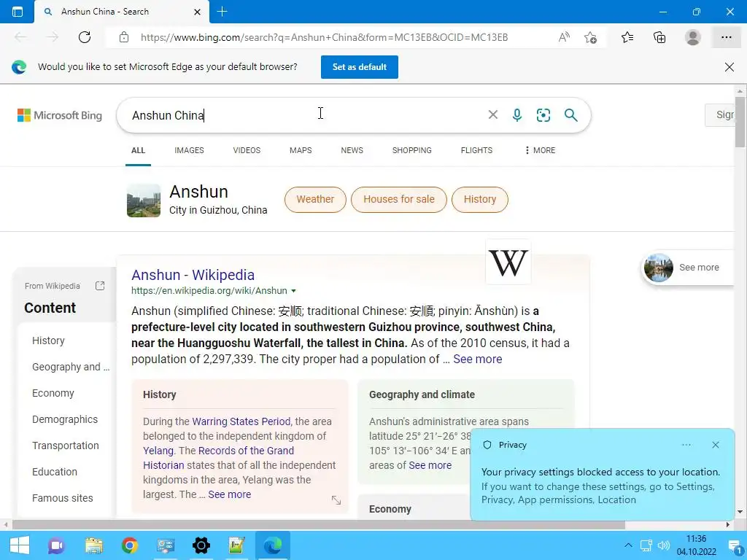Viewport: 747px width, 560px height.
Task: Jump to Education in Content list
Action: pos(55,472)
